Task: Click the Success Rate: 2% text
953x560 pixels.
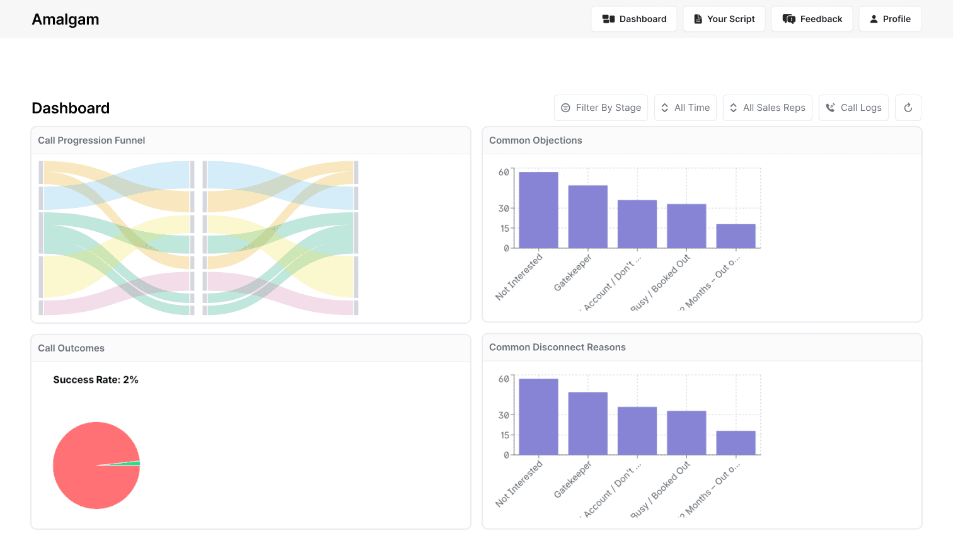Action: pos(96,380)
